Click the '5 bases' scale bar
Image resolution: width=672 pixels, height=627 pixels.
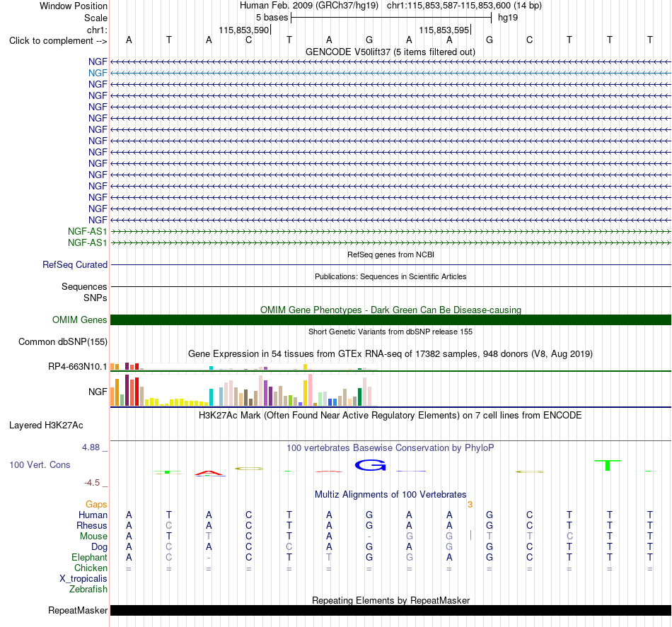(391, 18)
